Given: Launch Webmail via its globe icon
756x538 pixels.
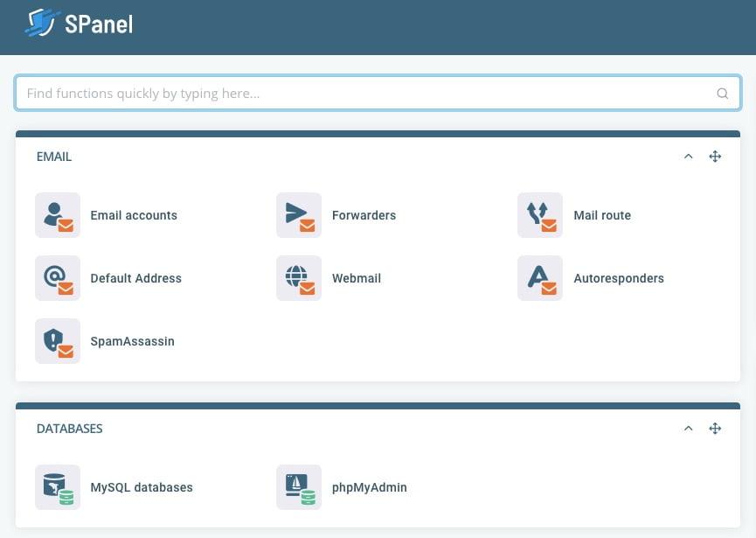Looking at the screenshot, I should tap(299, 278).
